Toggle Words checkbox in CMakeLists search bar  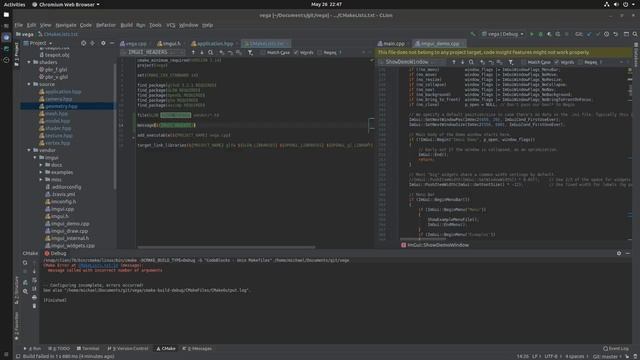[304, 53]
